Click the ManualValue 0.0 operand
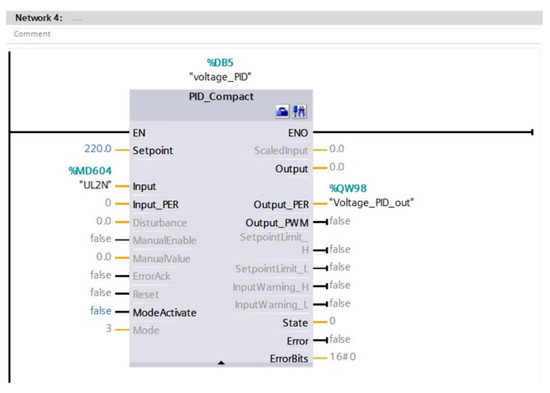This screenshot has height=393, width=550. pos(104,257)
